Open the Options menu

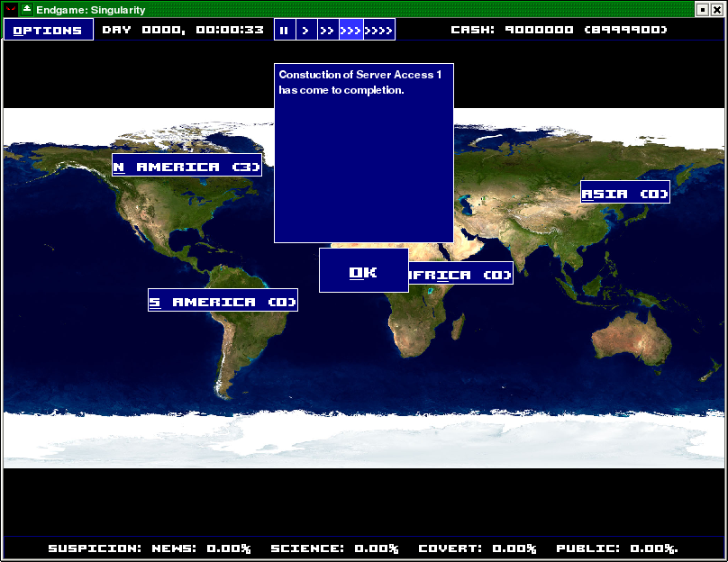pos(48,30)
